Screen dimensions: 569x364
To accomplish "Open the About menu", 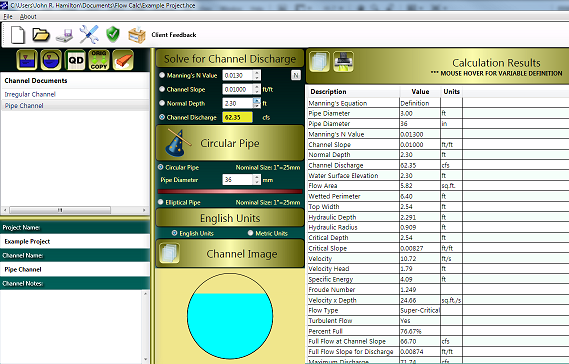I will pos(28,16).
